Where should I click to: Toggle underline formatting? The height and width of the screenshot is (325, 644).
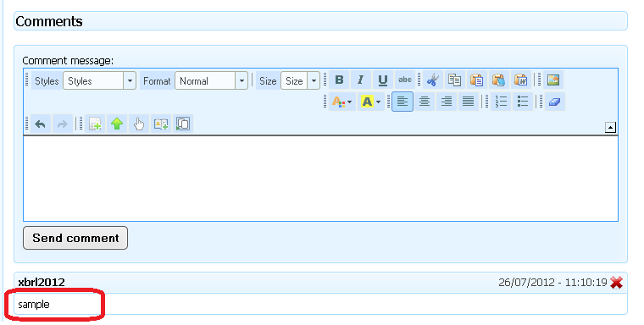click(383, 80)
